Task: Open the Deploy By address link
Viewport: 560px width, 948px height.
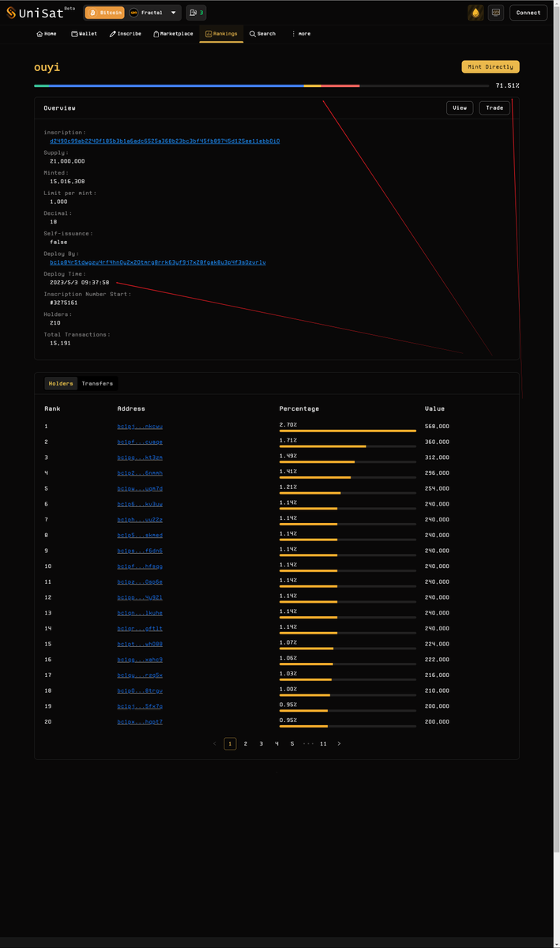Action: (x=158, y=262)
